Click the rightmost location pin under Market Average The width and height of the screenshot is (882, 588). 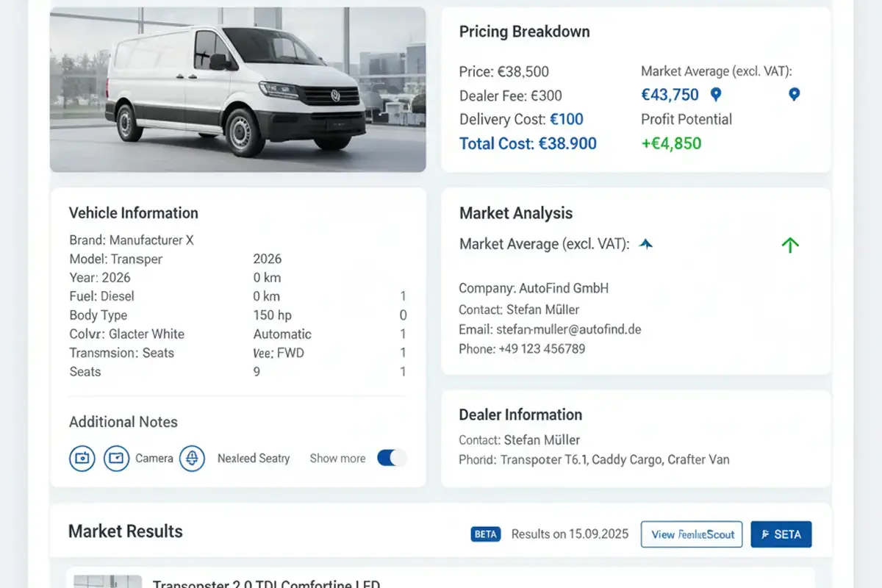pos(793,95)
